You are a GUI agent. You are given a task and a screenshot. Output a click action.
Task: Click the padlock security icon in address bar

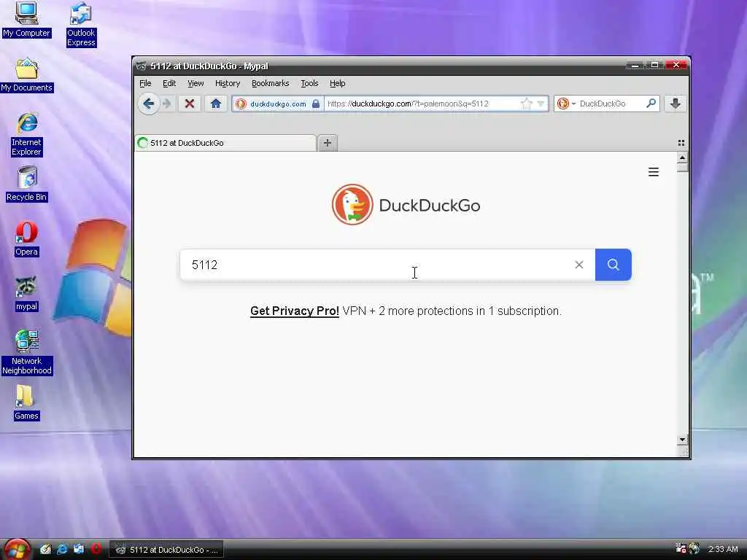point(316,104)
